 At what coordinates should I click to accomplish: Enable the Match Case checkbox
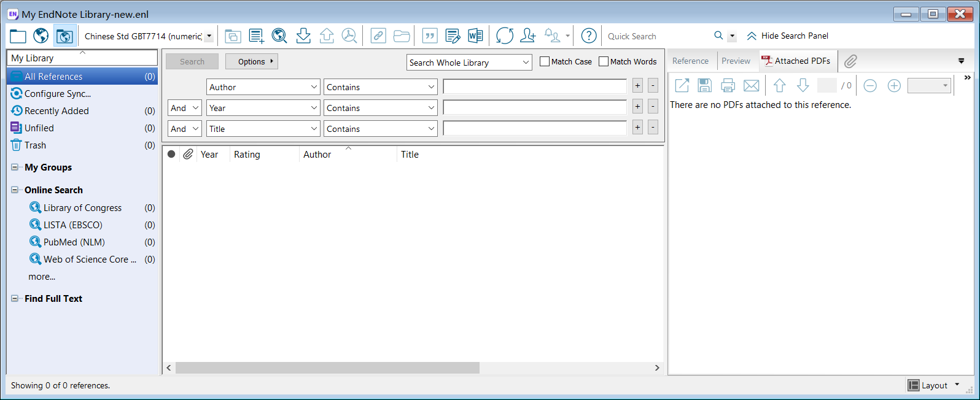[545, 61]
